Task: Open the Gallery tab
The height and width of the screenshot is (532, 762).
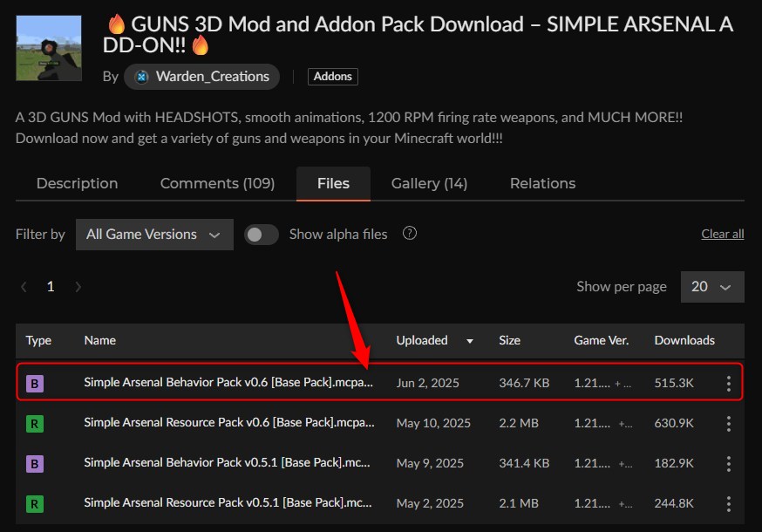Action: point(429,183)
